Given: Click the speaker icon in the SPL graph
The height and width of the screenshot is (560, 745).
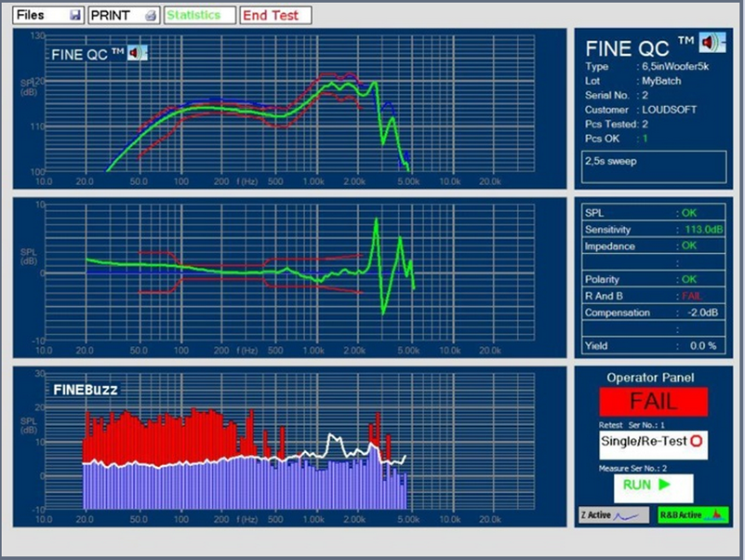Looking at the screenshot, I should tap(137, 53).
